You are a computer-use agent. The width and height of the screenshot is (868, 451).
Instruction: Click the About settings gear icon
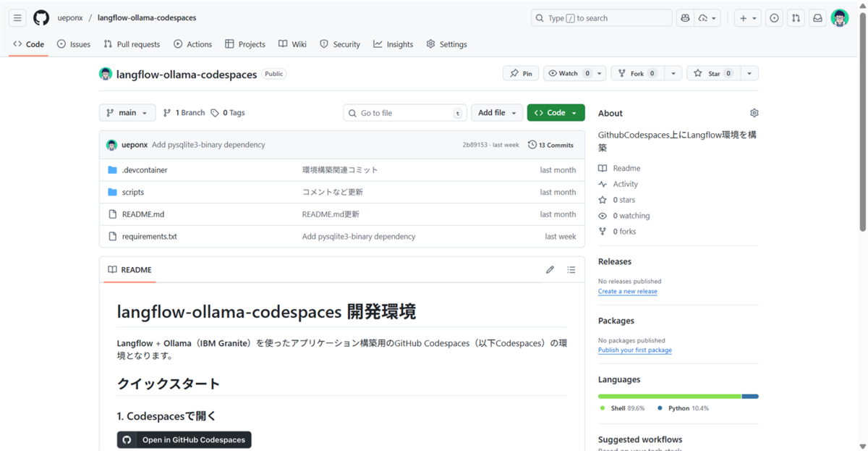754,113
